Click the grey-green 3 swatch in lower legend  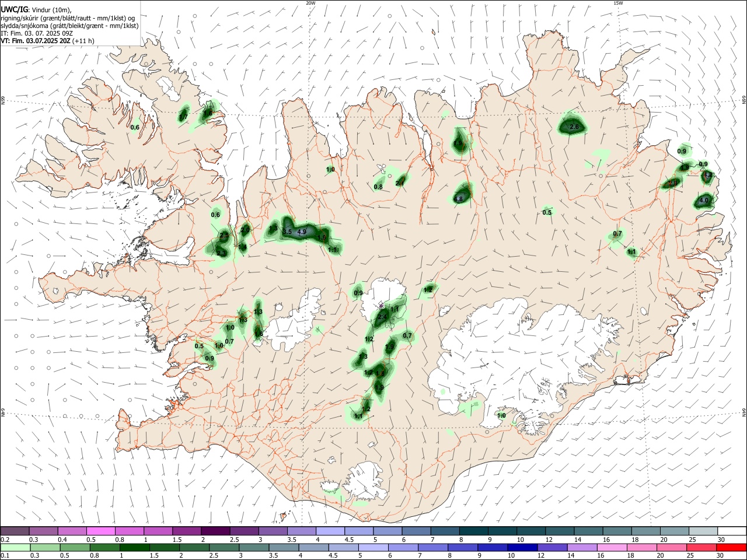point(253,547)
